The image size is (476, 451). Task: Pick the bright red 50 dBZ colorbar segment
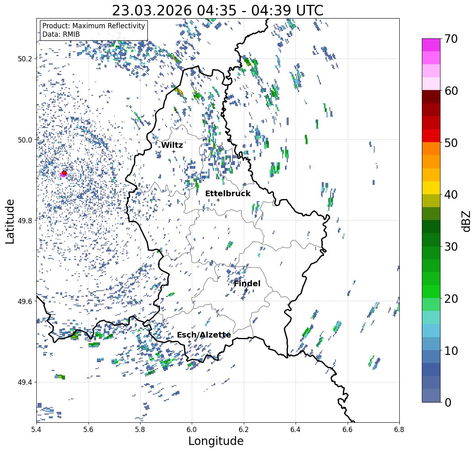coord(431,136)
